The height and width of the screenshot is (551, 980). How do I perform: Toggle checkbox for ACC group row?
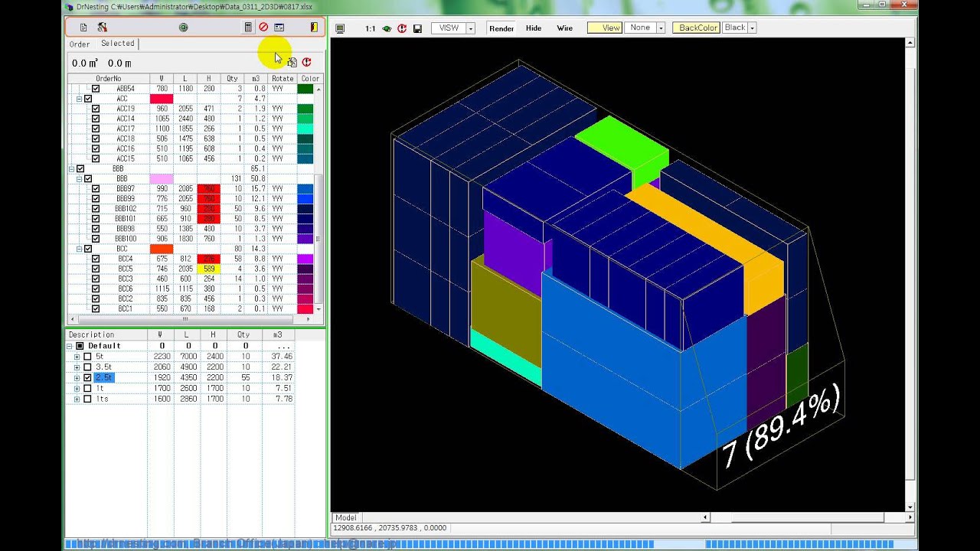[88, 99]
